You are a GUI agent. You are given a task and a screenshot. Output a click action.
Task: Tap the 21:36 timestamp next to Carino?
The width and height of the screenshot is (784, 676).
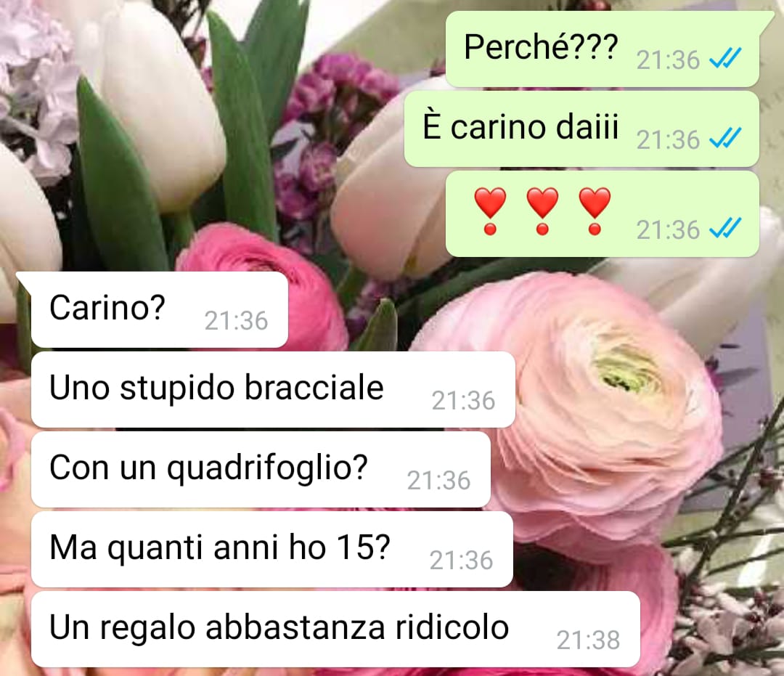click(x=236, y=320)
